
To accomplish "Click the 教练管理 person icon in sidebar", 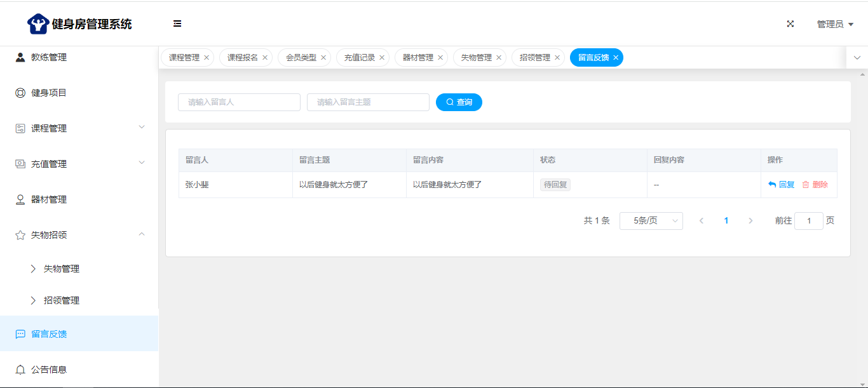I will [20, 57].
